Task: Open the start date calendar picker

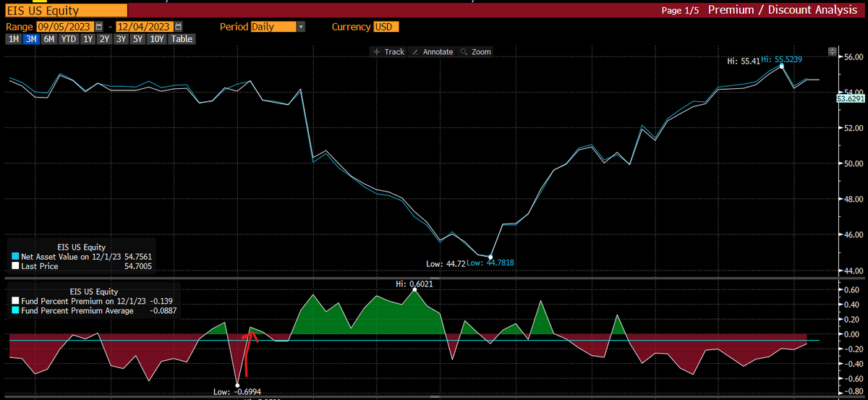Action: tap(99, 27)
